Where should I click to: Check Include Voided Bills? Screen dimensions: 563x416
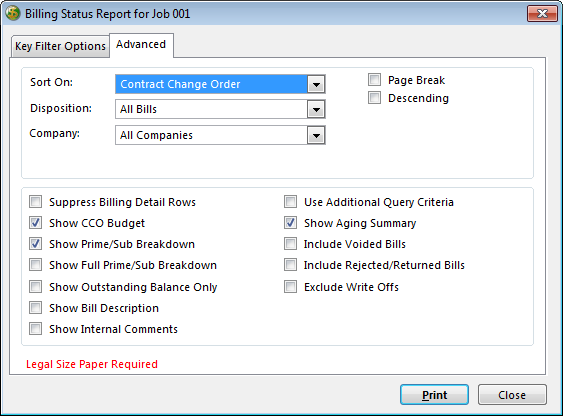click(290, 244)
